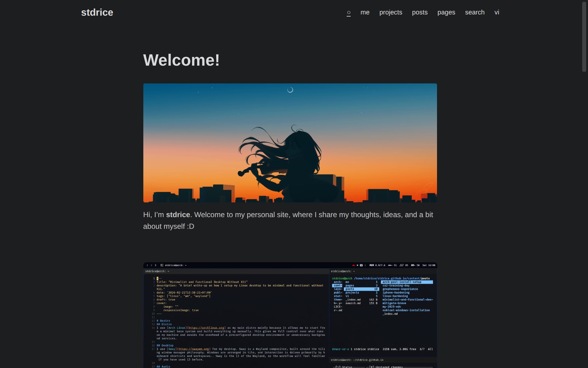Click the stdrice site logo
The height and width of the screenshot is (368, 588).
97,12
